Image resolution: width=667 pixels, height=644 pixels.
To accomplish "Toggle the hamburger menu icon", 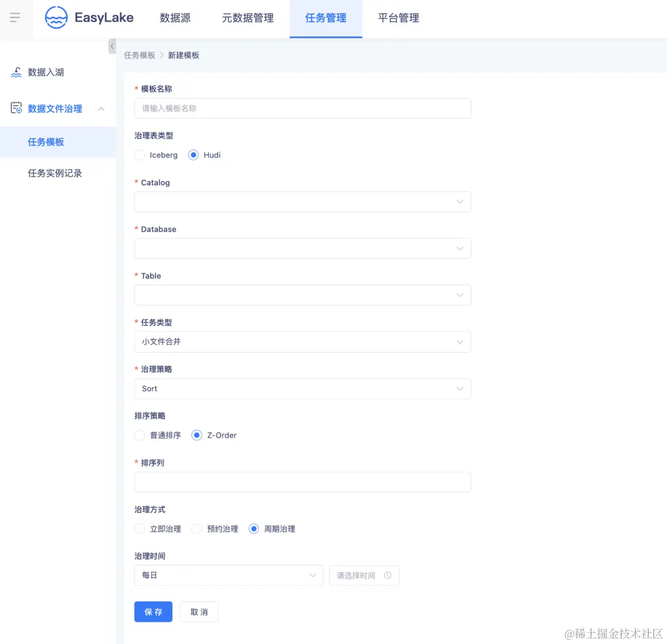I will click(x=15, y=17).
